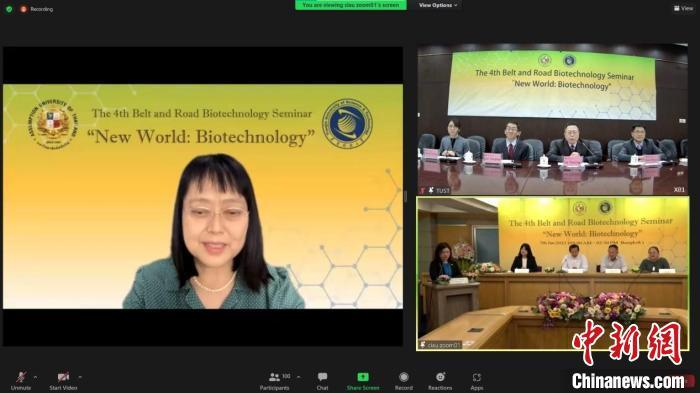Click the Unmute microphone icon
The image size is (700, 393).
tap(21, 377)
